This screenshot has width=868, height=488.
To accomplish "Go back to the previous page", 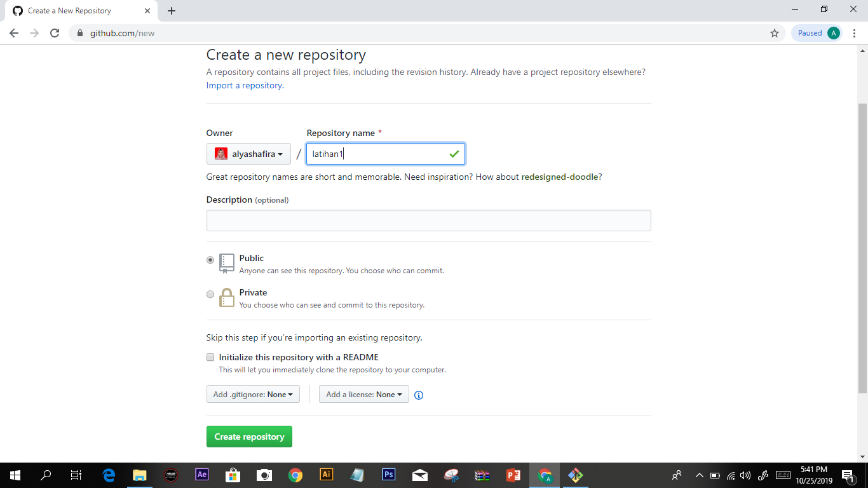I will coord(14,33).
